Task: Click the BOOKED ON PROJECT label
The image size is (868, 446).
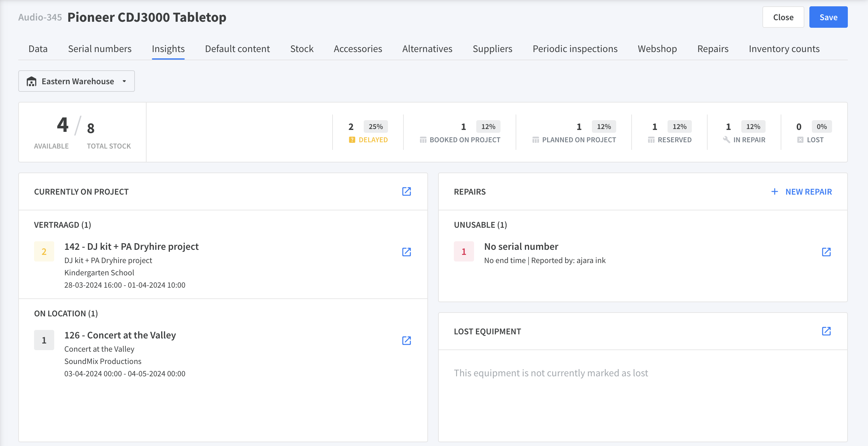Action: (x=465, y=139)
